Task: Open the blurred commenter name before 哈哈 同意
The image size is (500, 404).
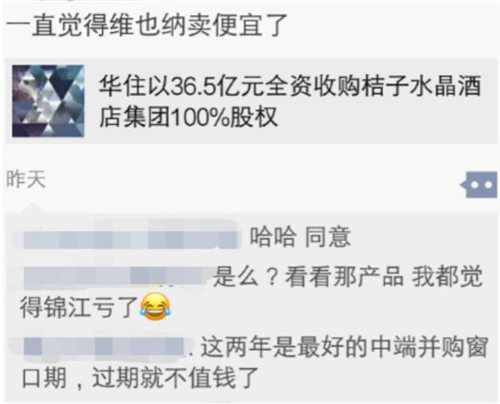Action: click(x=132, y=237)
